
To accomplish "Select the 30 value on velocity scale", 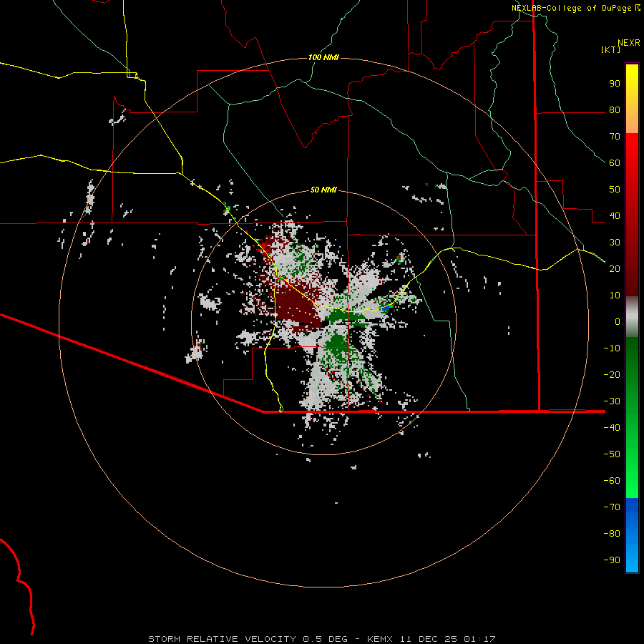I will pos(615,243).
